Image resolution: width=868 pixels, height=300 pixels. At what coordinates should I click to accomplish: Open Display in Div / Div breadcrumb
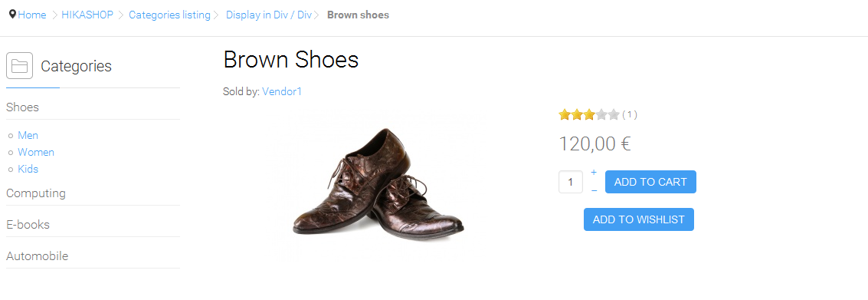(x=269, y=15)
